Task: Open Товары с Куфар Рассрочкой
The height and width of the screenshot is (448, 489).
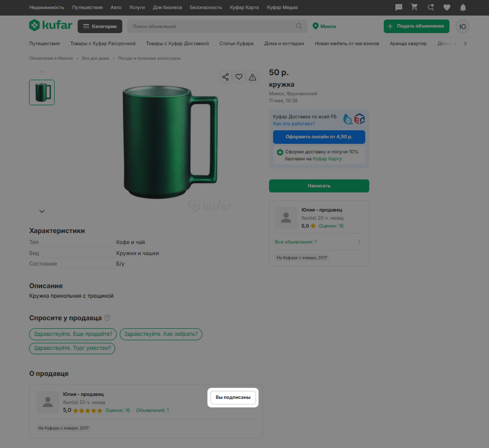Action: [x=103, y=44]
